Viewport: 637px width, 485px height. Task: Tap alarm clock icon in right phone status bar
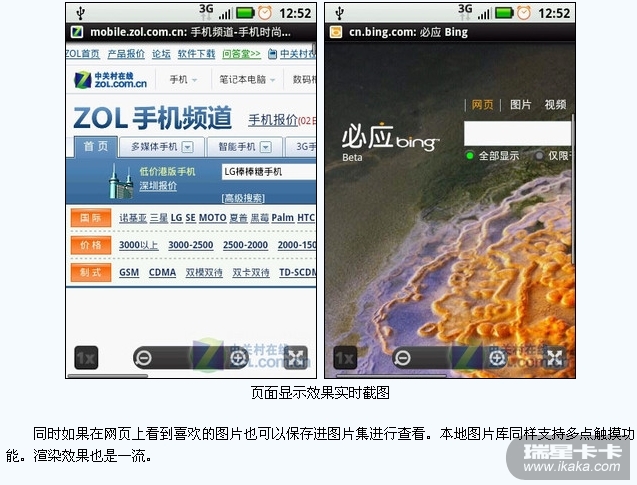coord(524,13)
